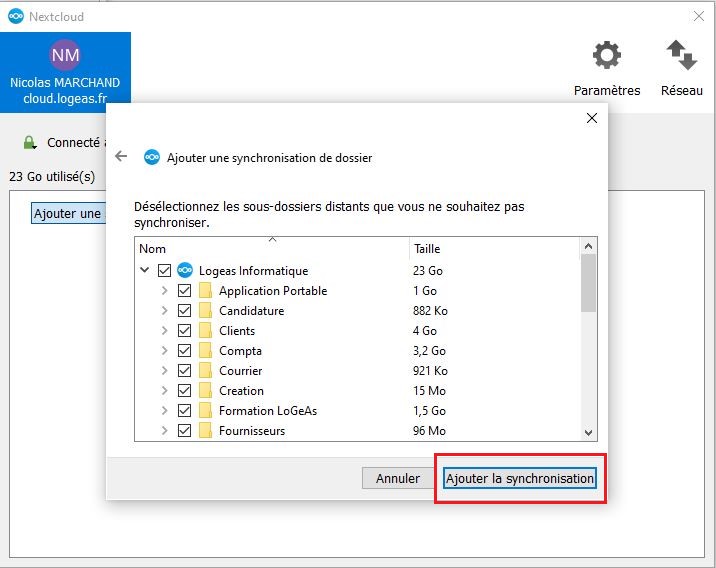Screen dimensions: 716x568
Task: Open Réseau network arrows icon
Action: [681, 56]
